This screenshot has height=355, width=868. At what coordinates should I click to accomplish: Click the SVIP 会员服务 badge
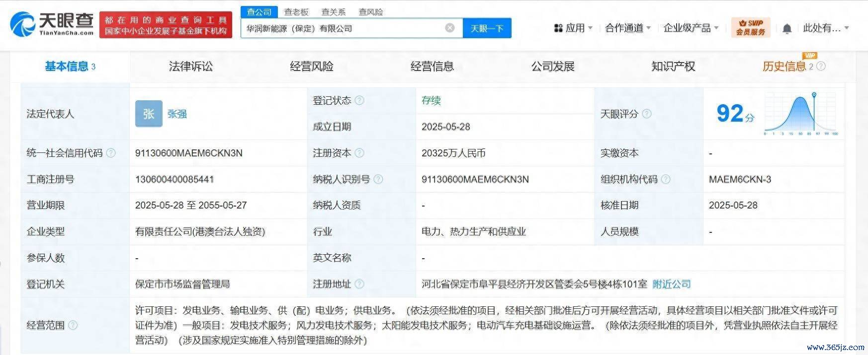tap(751, 27)
